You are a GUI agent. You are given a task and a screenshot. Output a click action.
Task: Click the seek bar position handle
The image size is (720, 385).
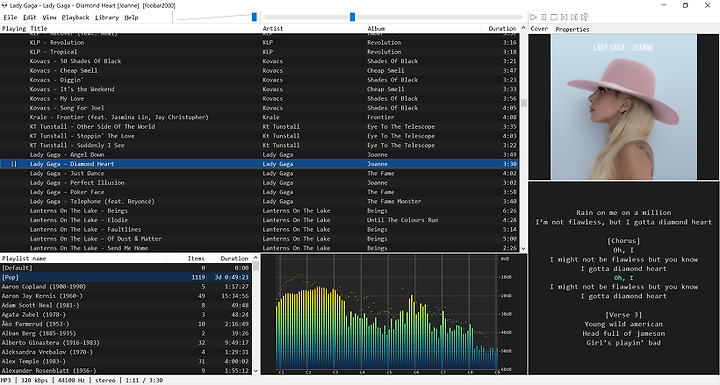point(352,17)
